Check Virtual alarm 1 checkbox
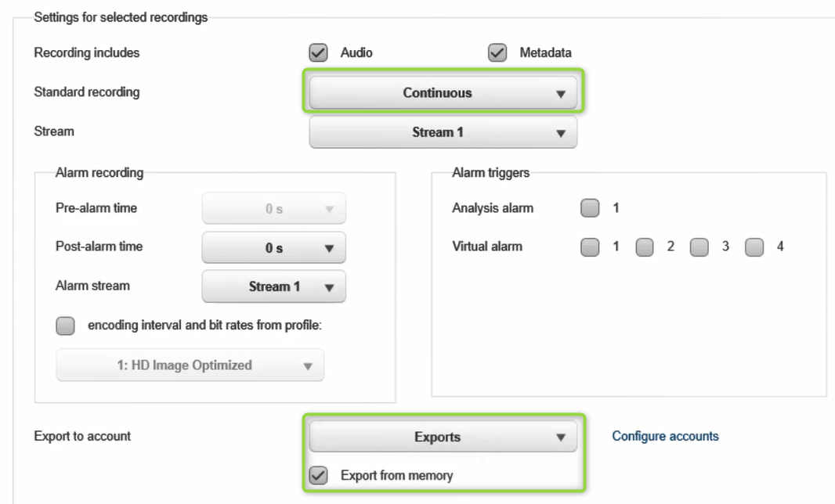 click(590, 247)
